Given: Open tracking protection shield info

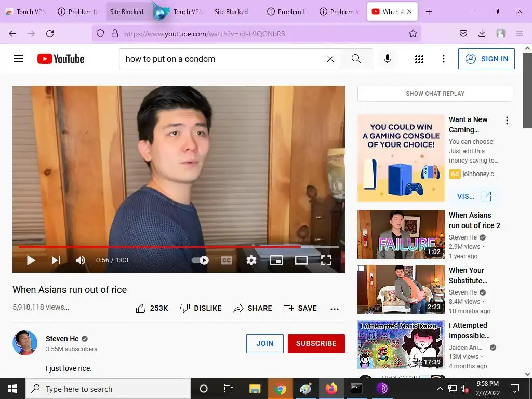Looking at the screenshot, I should [x=100, y=33].
